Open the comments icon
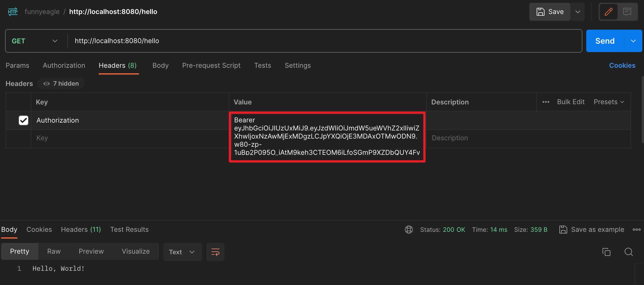This screenshot has height=285, width=644. click(627, 12)
